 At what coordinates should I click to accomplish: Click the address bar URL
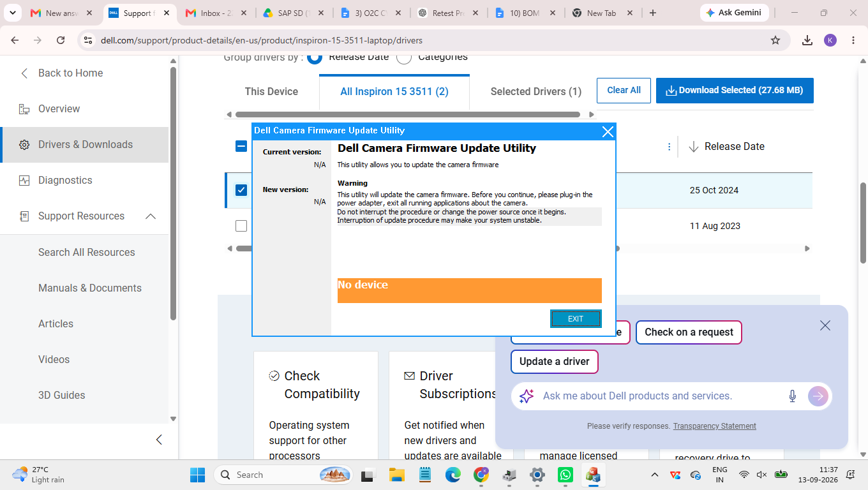pos(262,40)
